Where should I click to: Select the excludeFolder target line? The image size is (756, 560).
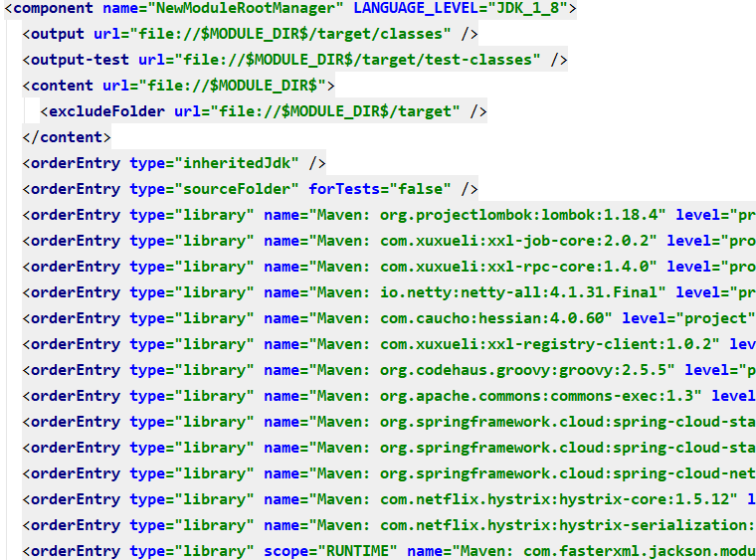pos(264,111)
